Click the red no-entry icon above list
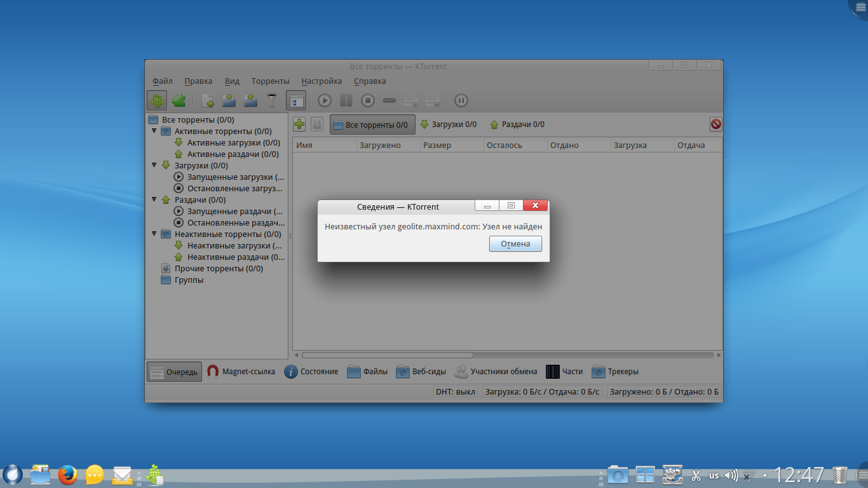 (716, 125)
